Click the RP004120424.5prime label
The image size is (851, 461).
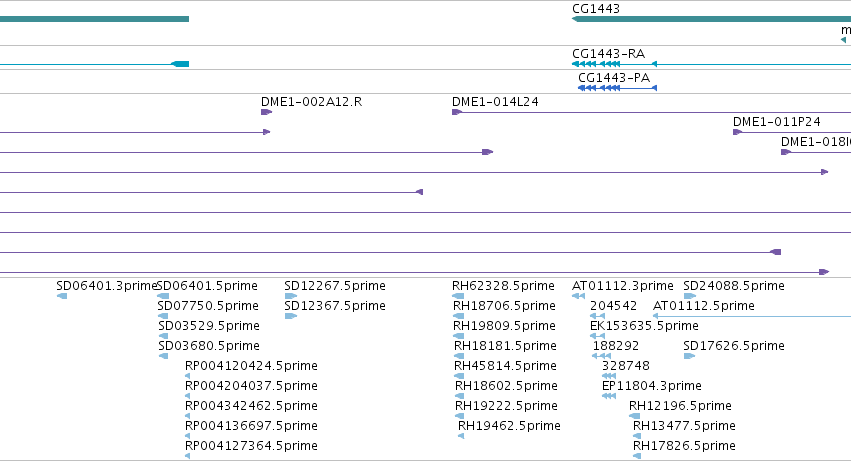tap(251, 365)
